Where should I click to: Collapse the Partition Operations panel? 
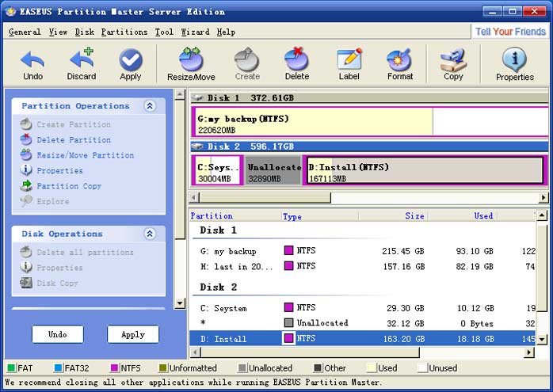[150, 106]
